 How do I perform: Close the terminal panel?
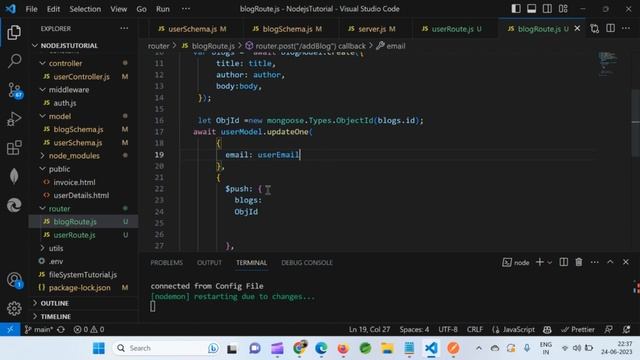pos(626,262)
